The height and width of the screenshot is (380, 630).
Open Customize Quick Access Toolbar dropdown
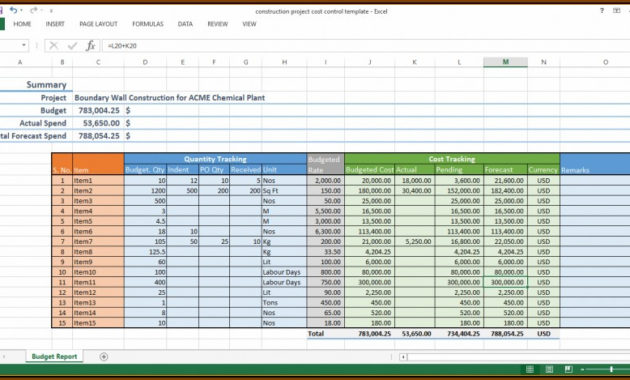pyautogui.click(x=51, y=11)
